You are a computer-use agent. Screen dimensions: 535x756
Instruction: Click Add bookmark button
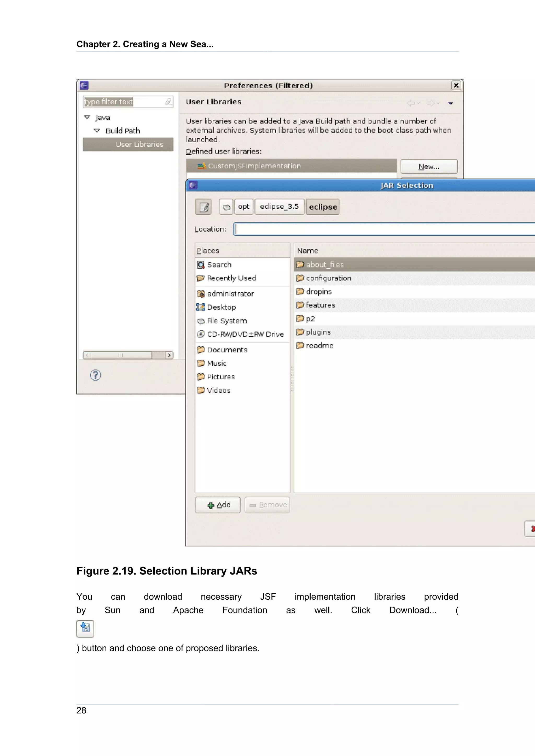pos(218,505)
